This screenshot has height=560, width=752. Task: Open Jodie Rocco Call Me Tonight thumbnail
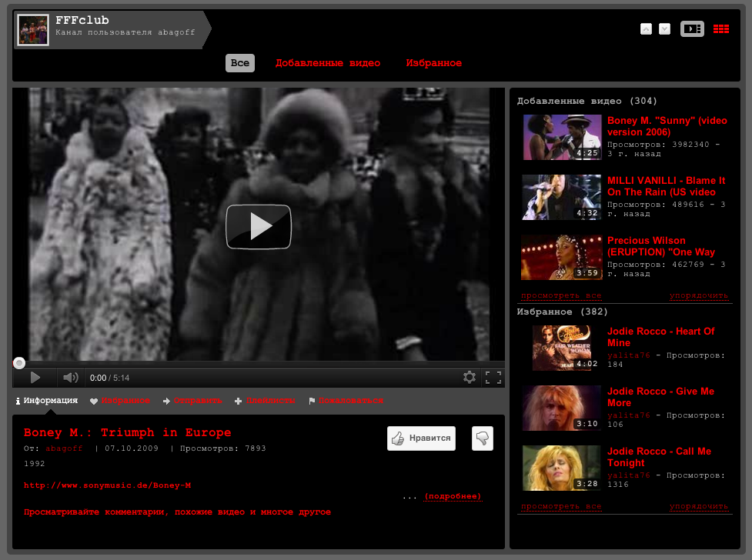pos(562,468)
